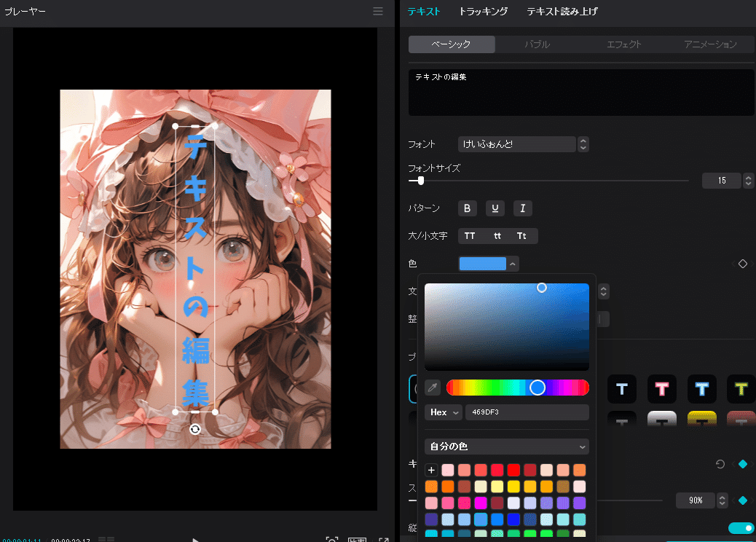The height and width of the screenshot is (542, 756).
Task: Click the rotate handle below the text box
Action: click(x=194, y=429)
